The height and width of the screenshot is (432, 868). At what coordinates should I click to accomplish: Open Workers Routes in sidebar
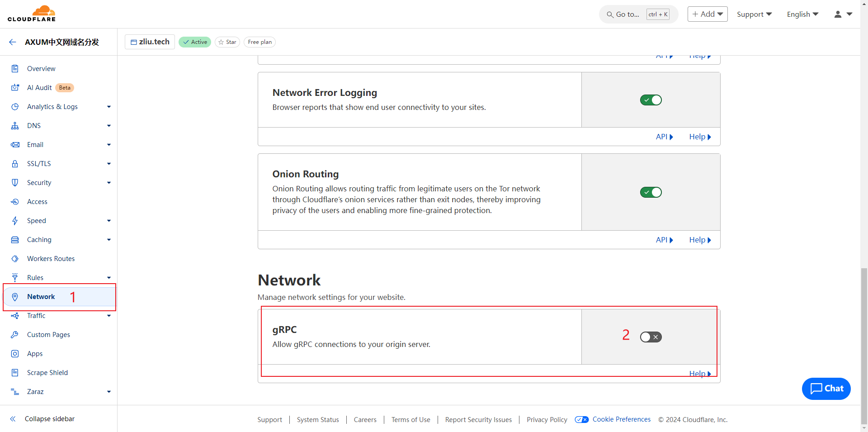[51, 259]
